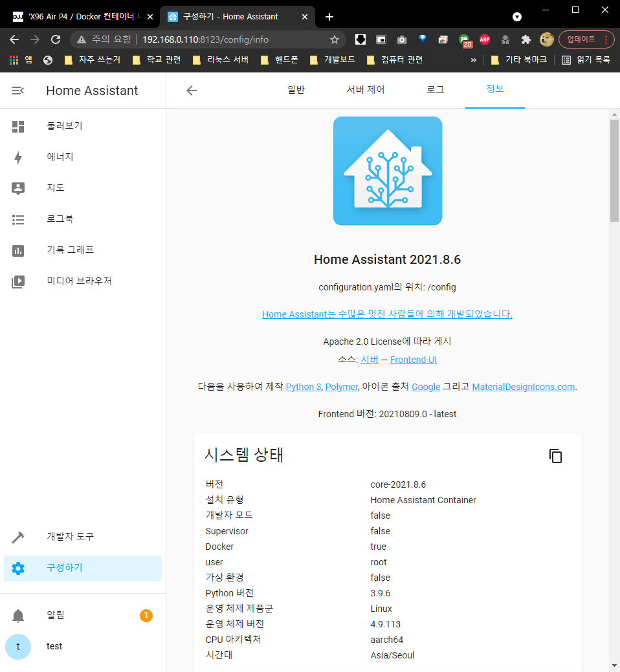Open the 알림 bell icon

click(18, 616)
